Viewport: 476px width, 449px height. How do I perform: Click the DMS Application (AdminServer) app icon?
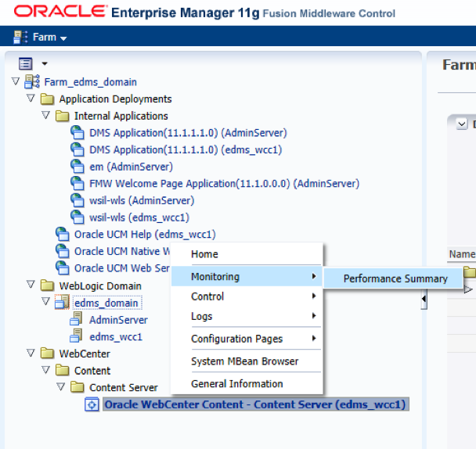coord(77,132)
